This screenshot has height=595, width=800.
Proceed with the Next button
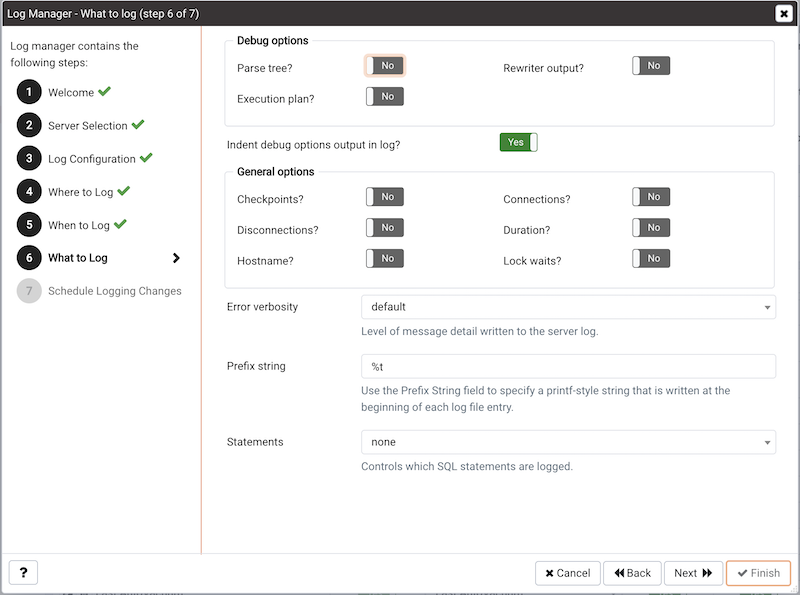(693, 573)
